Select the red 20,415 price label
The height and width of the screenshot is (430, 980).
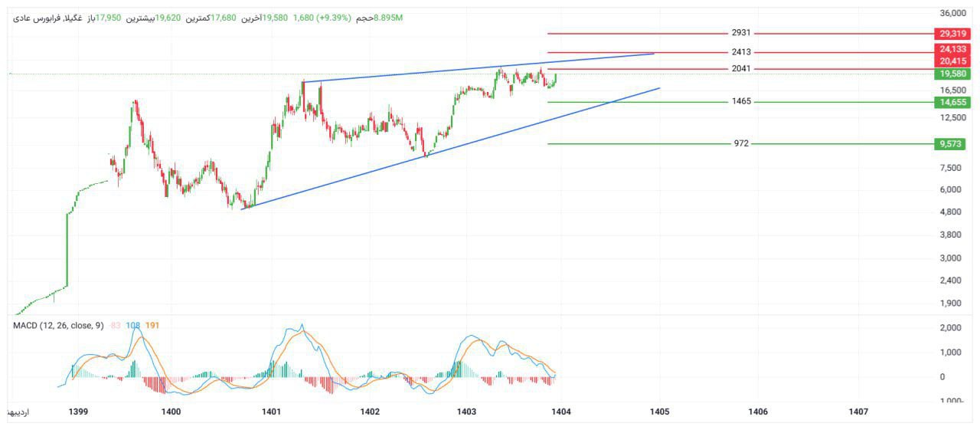pyautogui.click(x=952, y=61)
